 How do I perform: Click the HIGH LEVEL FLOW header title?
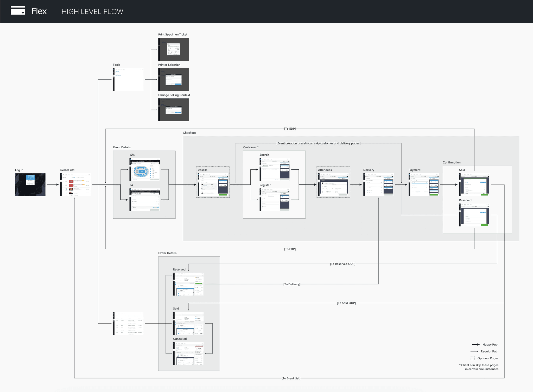pos(92,11)
